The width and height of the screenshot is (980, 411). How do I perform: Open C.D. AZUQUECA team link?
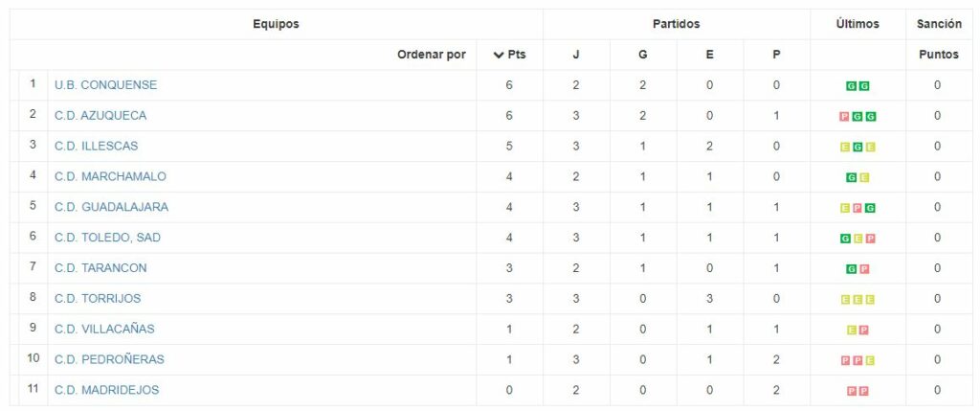(x=100, y=116)
